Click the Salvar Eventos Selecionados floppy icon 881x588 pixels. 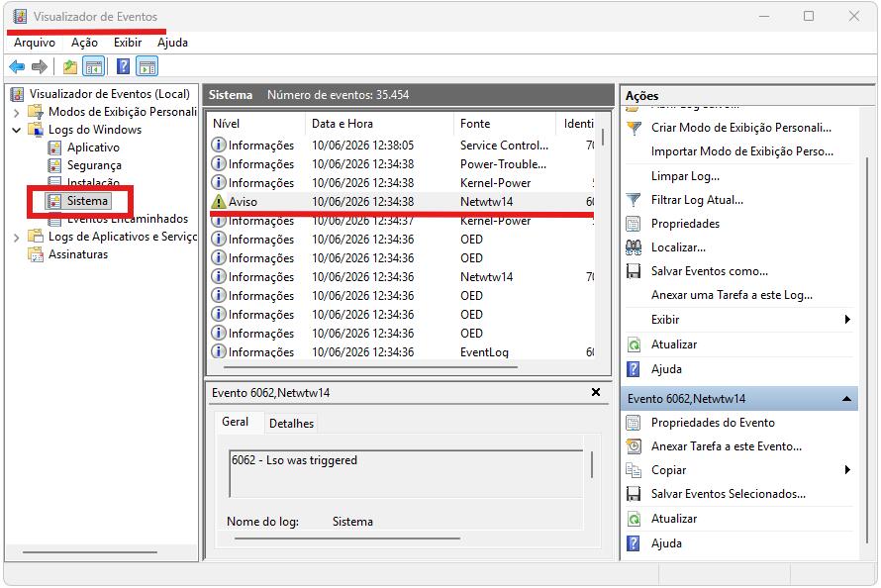tap(634, 494)
